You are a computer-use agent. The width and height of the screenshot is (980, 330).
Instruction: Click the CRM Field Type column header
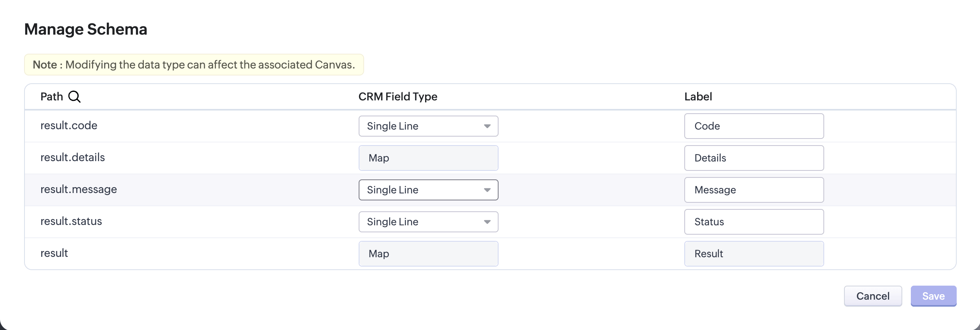pos(398,97)
